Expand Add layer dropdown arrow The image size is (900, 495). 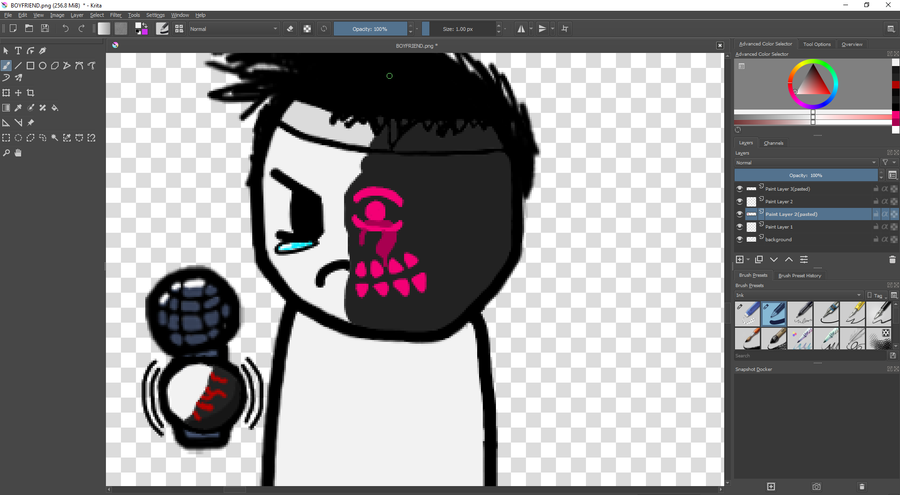click(748, 260)
